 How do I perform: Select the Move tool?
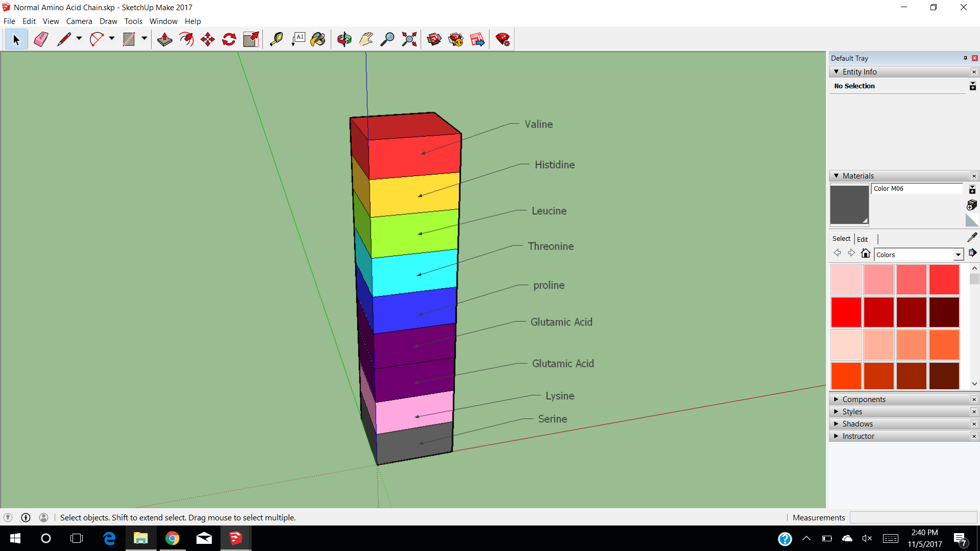pyautogui.click(x=208, y=39)
